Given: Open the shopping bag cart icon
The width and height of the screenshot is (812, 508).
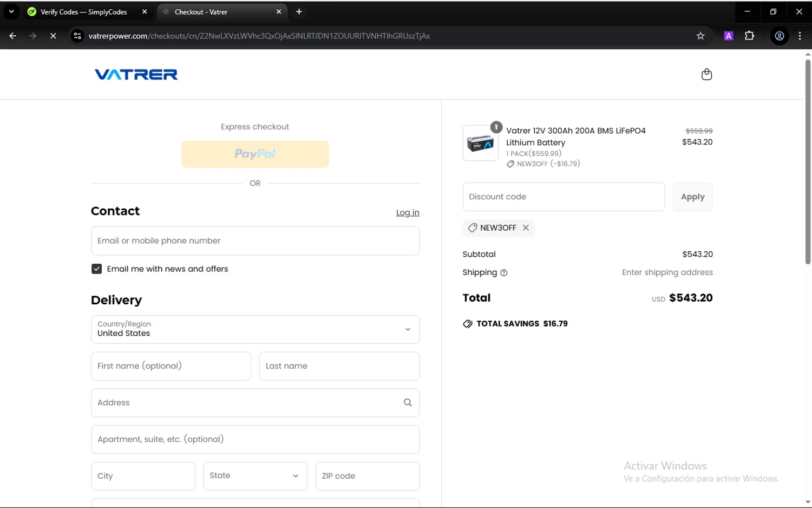Looking at the screenshot, I should [x=706, y=74].
